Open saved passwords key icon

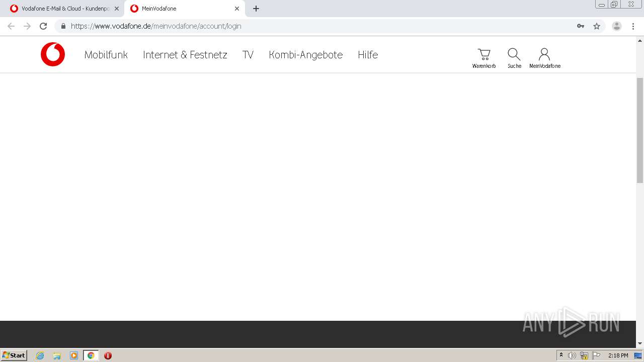point(581,26)
